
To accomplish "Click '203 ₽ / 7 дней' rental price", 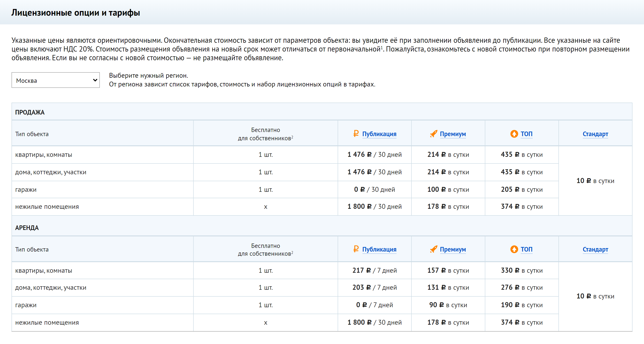I will point(374,288).
